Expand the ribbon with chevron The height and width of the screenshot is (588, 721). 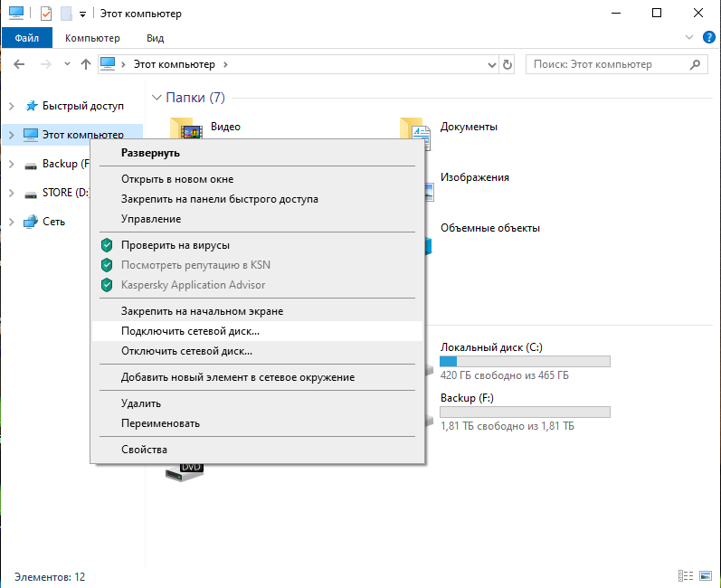click(688, 37)
